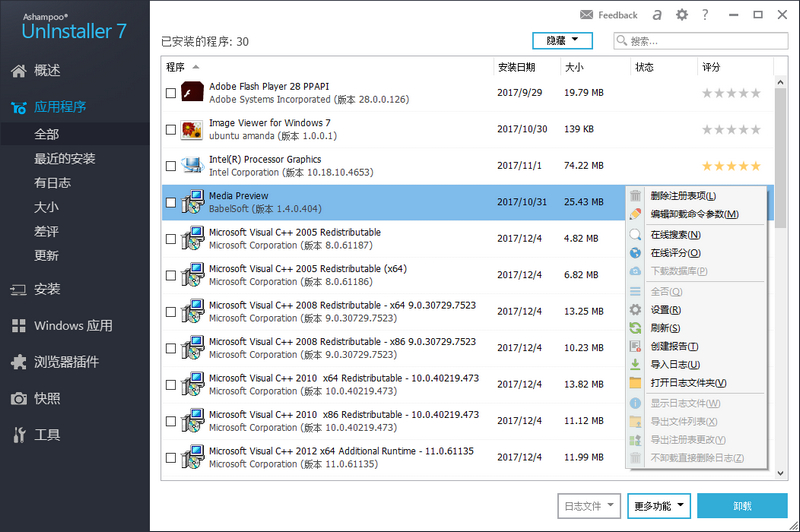
Task: Check Visual C++ 2010 x64 Redistributable checkbox
Action: (x=171, y=385)
